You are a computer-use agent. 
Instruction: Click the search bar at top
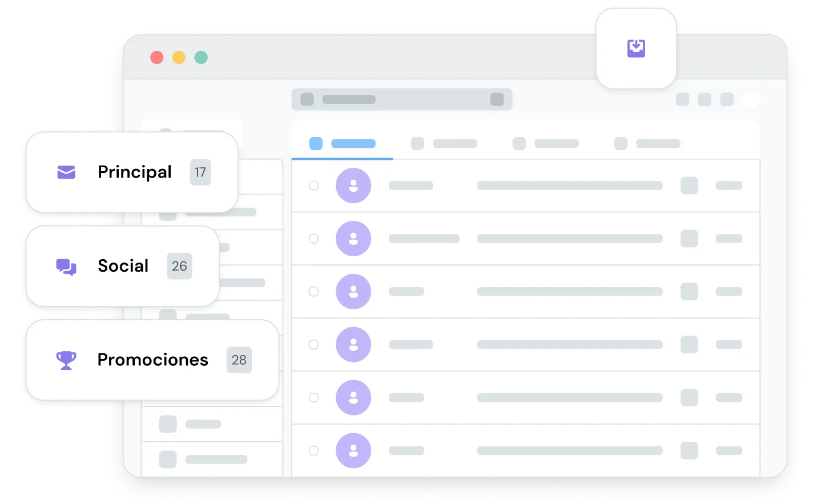coord(400,99)
